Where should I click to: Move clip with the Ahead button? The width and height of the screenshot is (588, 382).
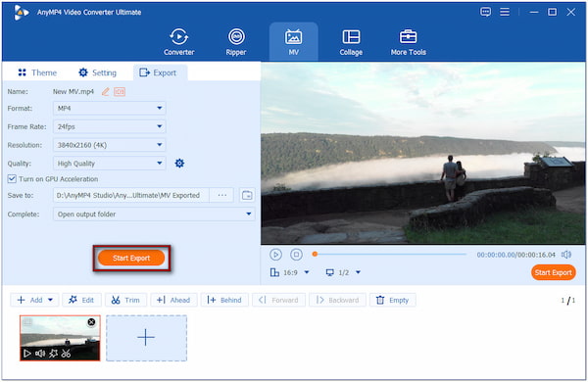click(173, 300)
